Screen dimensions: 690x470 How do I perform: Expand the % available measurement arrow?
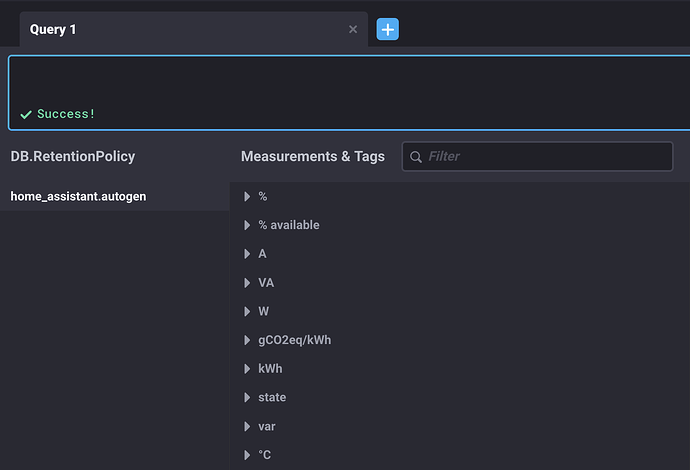pyautogui.click(x=247, y=225)
